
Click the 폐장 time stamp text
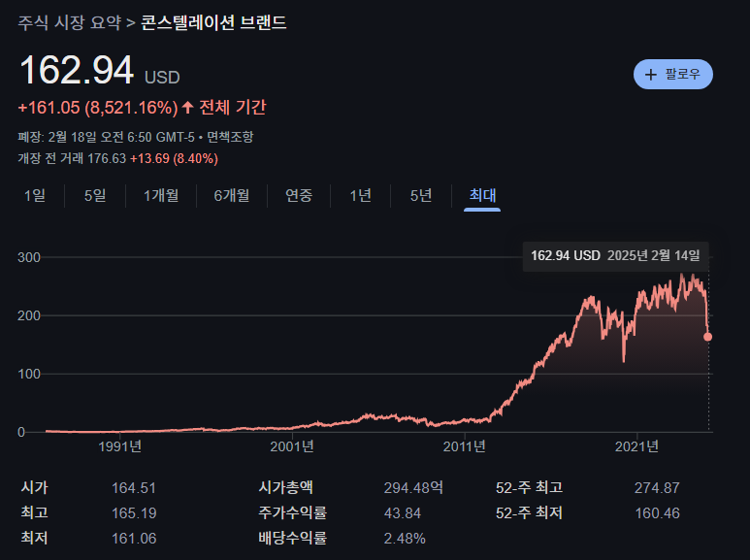click(106, 137)
